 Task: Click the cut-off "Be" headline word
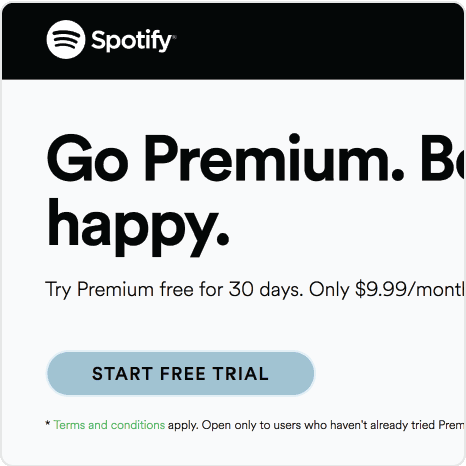(x=443, y=158)
